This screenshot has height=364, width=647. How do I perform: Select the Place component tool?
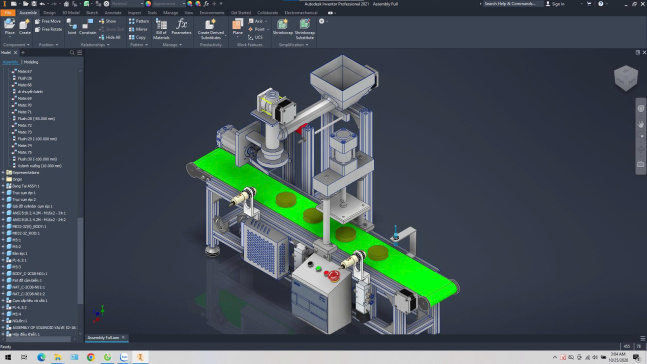point(9,27)
